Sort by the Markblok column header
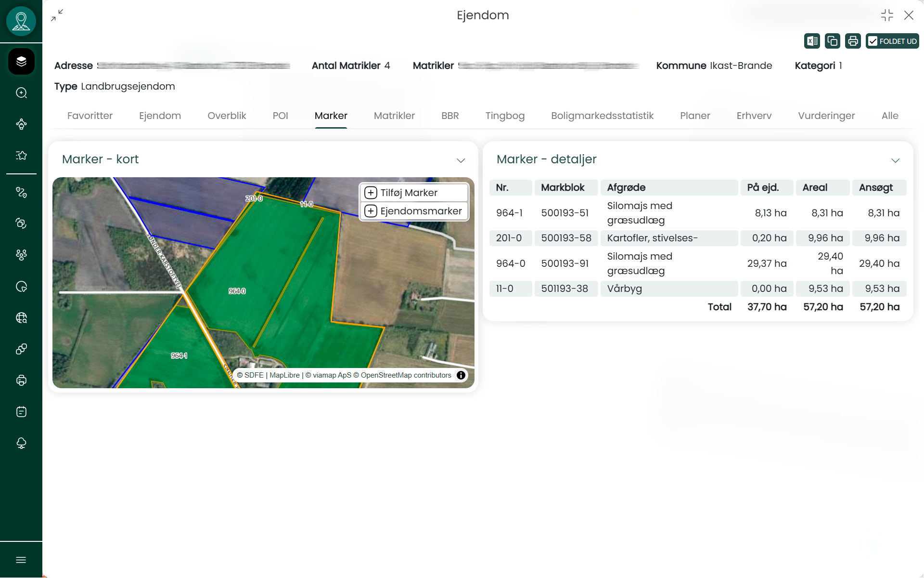The height and width of the screenshot is (578, 924). (566, 187)
